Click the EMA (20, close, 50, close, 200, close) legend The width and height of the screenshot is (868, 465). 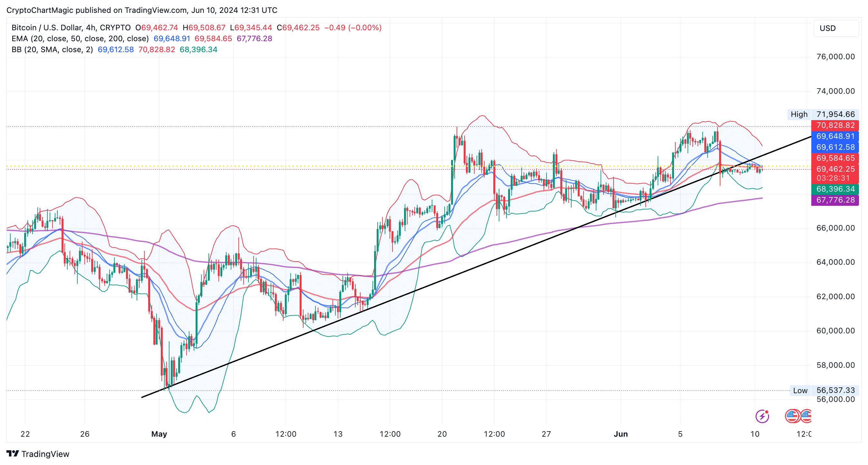(80, 39)
